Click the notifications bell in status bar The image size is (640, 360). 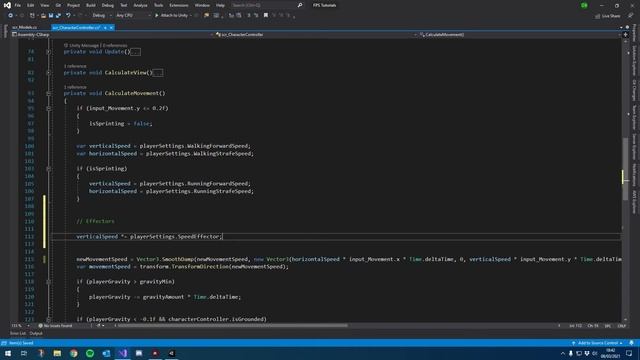pyautogui.click(x=631, y=343)
